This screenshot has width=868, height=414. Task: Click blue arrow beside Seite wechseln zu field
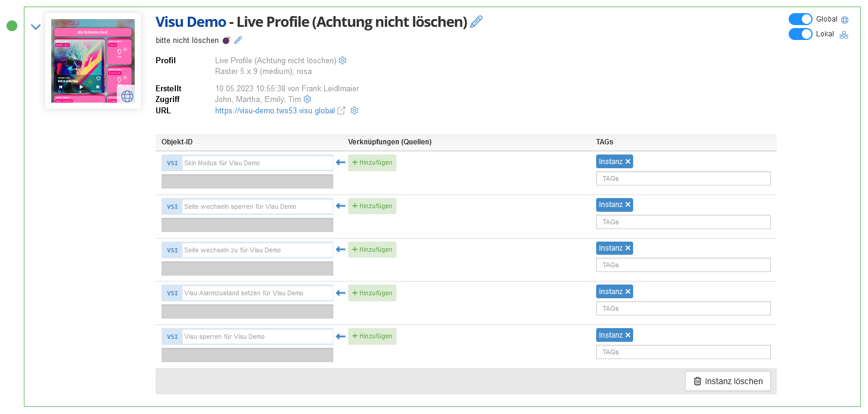[x=340, y=250]
